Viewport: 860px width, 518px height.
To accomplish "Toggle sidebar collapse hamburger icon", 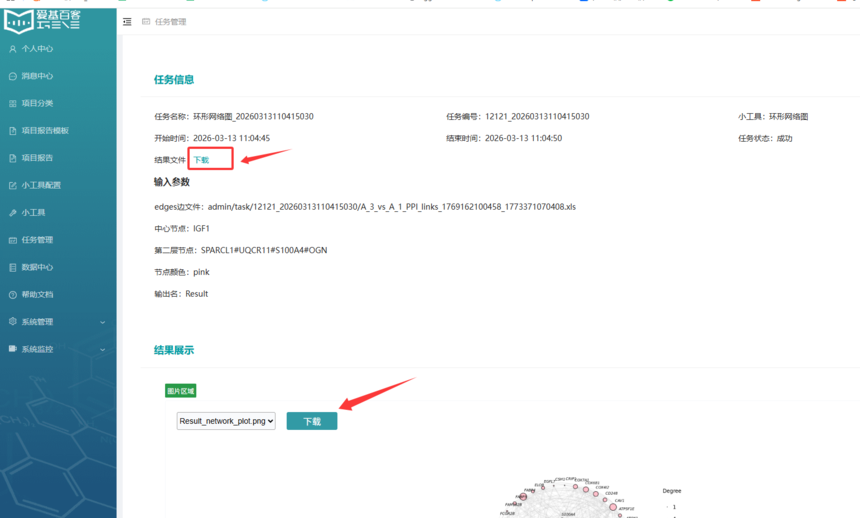I will pyautogui.click(x=127, y=22).
